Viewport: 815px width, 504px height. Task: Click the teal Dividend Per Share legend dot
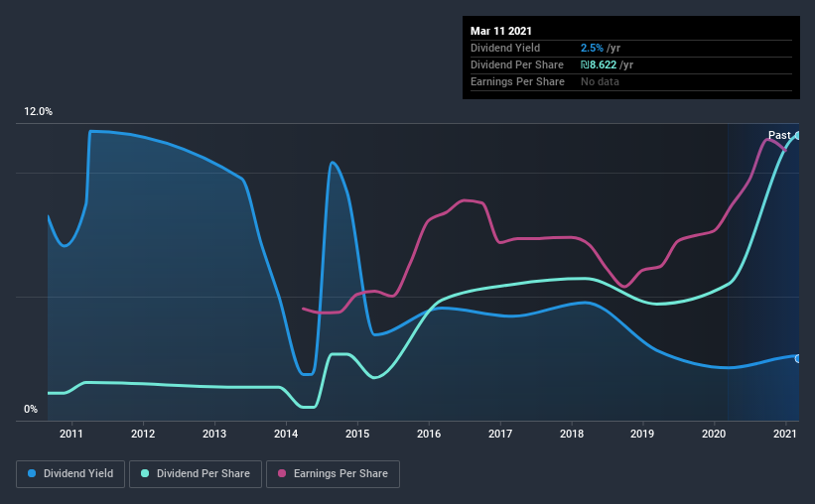(145, 473)
